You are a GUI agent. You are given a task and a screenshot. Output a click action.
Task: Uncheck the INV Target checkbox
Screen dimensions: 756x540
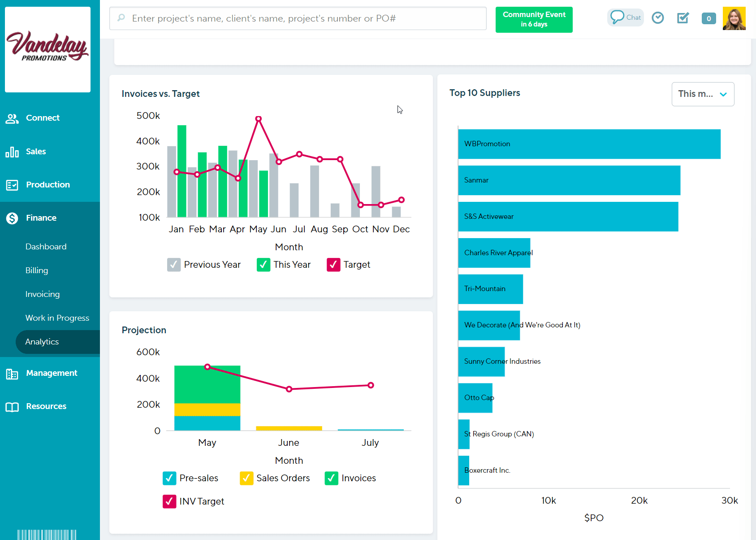click(169, 501)
